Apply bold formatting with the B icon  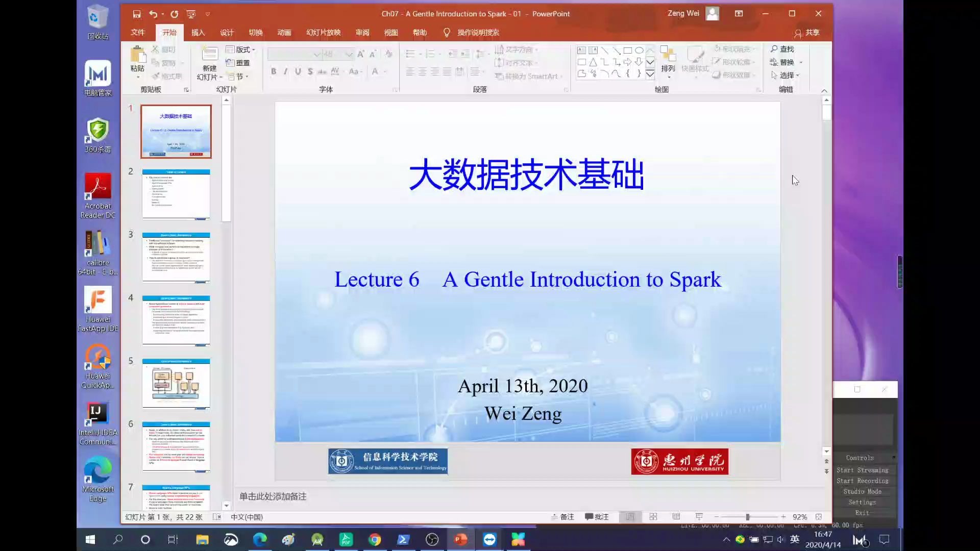pyautogui.click(x=274, y=71)
